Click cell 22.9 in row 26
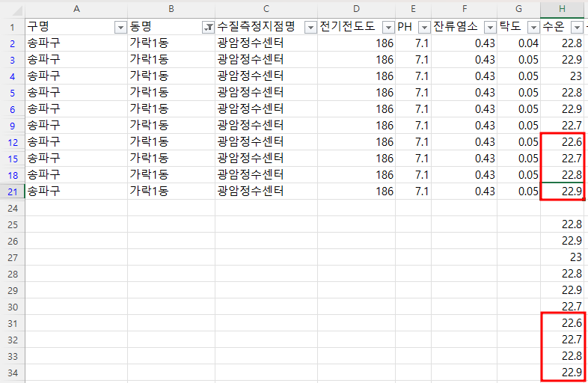 tap(572, 241)
